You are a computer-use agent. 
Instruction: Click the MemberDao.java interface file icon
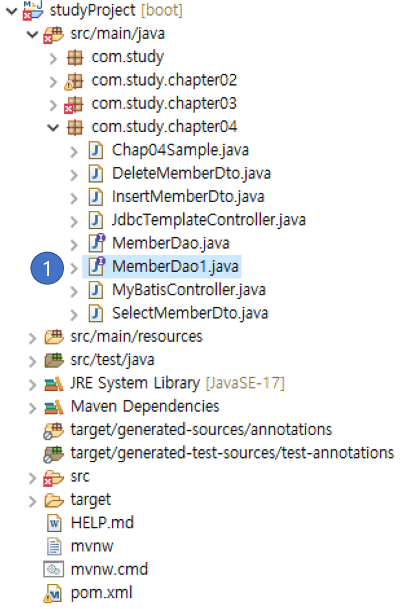tap(97, 243)
